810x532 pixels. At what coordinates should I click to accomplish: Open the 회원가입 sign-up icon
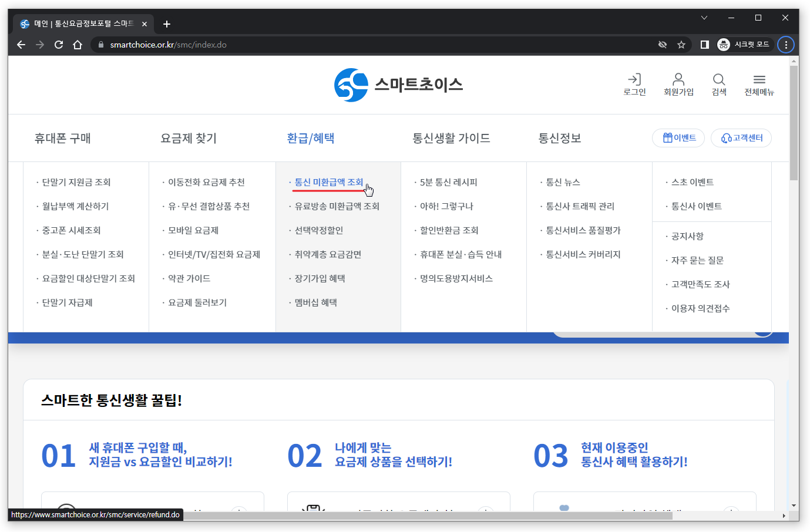pyautogui.click(x=678, y=85)
